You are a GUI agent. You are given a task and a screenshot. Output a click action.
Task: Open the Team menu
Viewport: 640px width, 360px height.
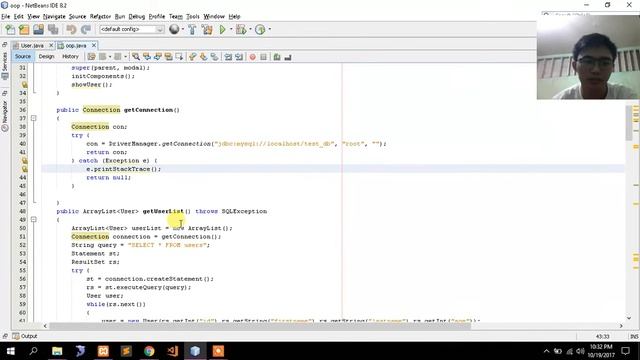click(x=176, y=16)
